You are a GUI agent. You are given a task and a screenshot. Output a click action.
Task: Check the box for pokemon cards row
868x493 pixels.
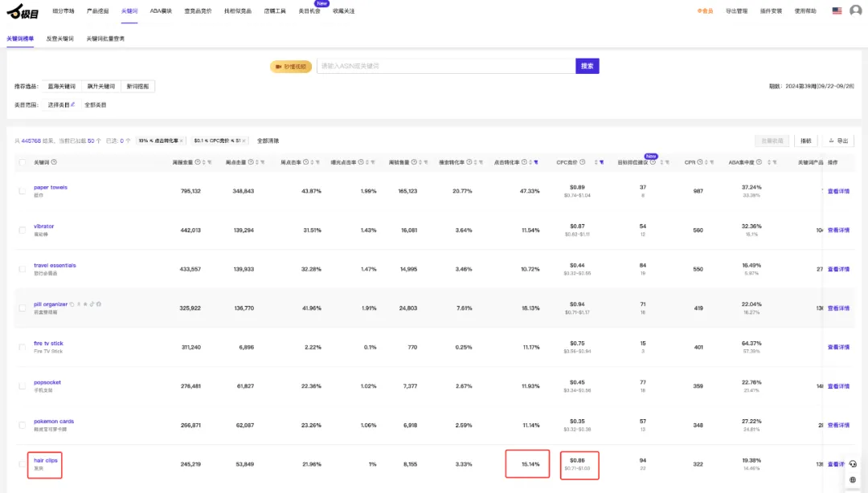point(23,425)
